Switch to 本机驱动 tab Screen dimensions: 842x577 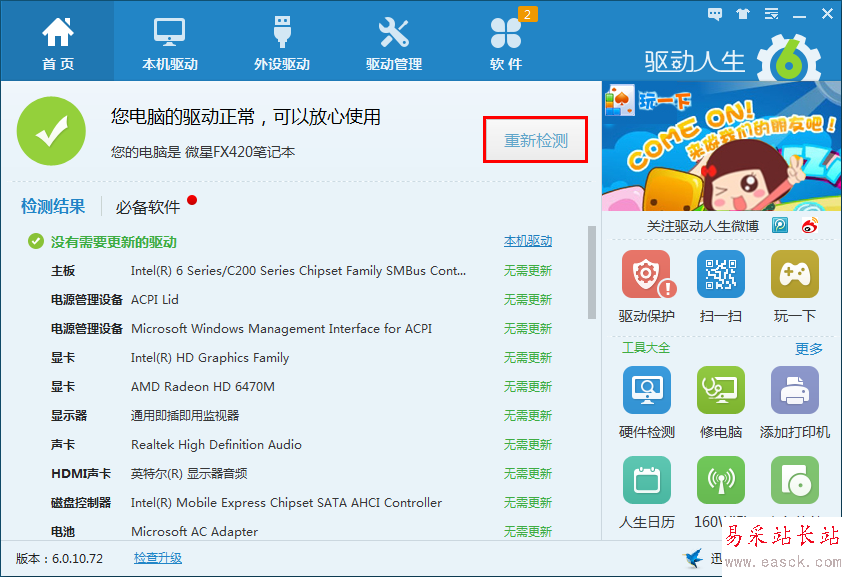tap(170, 43)
